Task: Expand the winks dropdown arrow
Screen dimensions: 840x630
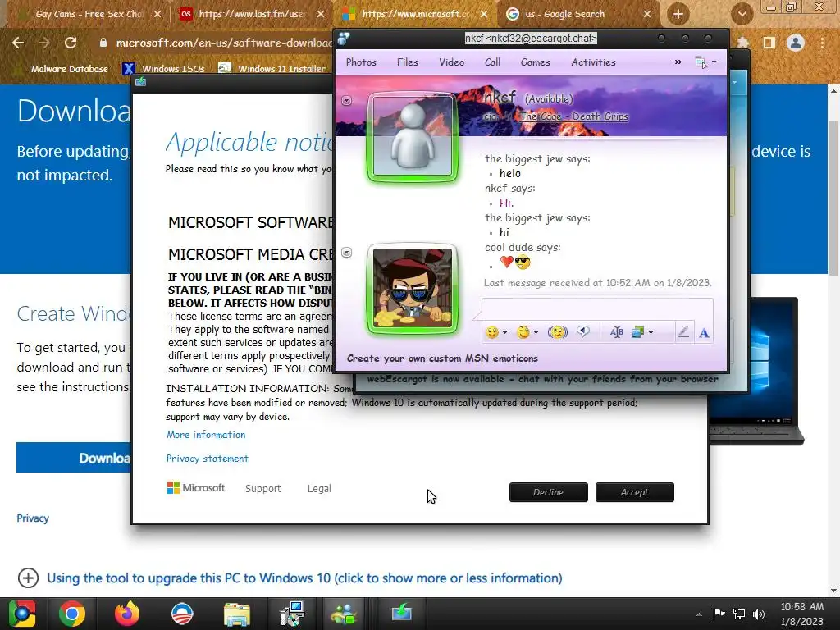Action: 536,333
